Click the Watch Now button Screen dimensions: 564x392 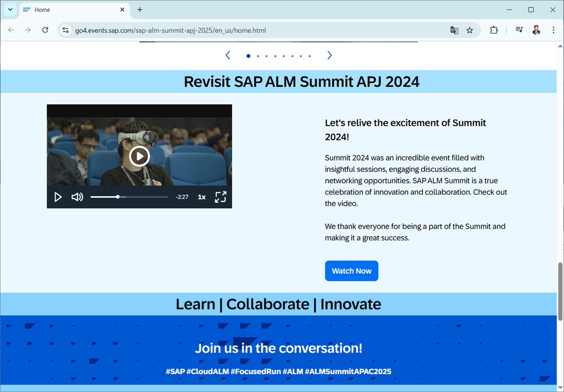pyautogui.click(x=352, y=271)
